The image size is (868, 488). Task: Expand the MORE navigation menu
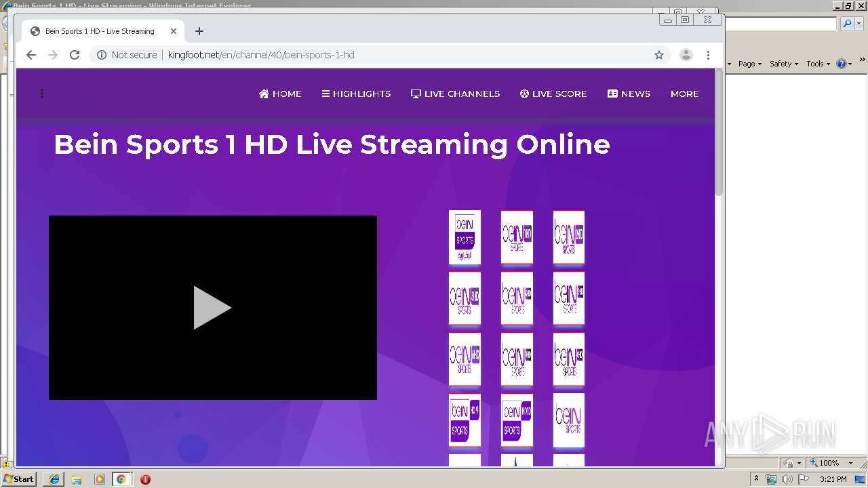coord(684,94)
